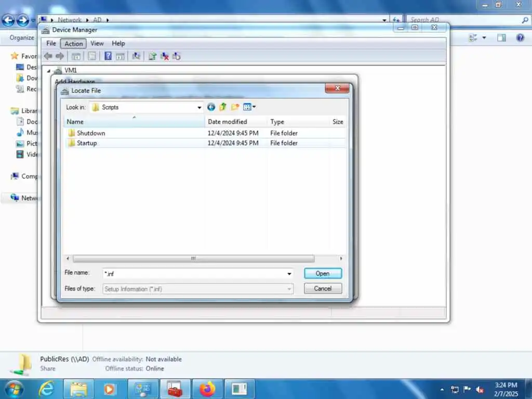
Task: Sort by Type column header
Action: click(298, 122)
